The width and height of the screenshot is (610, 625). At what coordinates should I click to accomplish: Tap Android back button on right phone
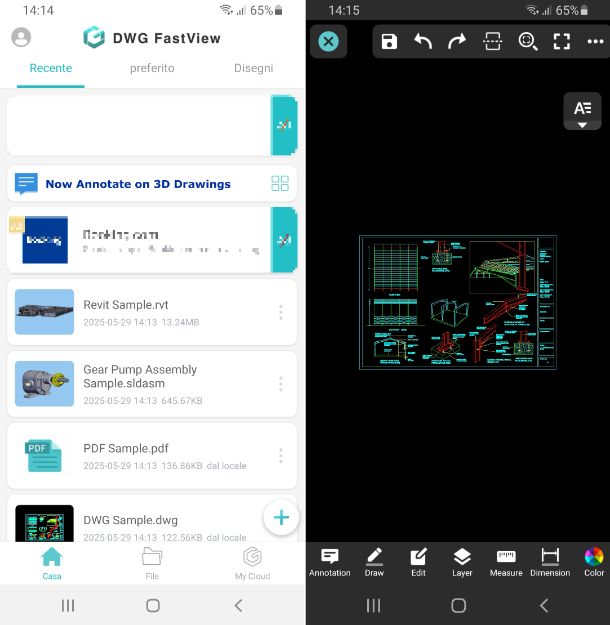click(544, 605)
